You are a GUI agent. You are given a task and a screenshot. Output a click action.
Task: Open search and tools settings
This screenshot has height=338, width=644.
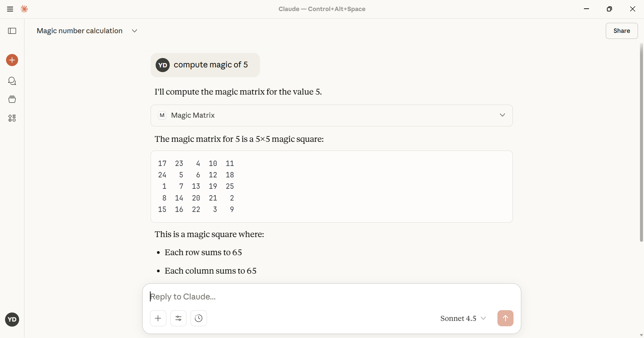[178, 318]
